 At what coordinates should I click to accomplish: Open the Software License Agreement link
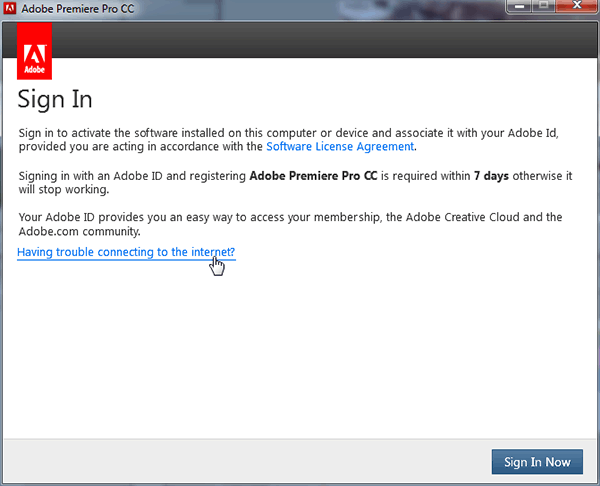(x=340, y=147)
